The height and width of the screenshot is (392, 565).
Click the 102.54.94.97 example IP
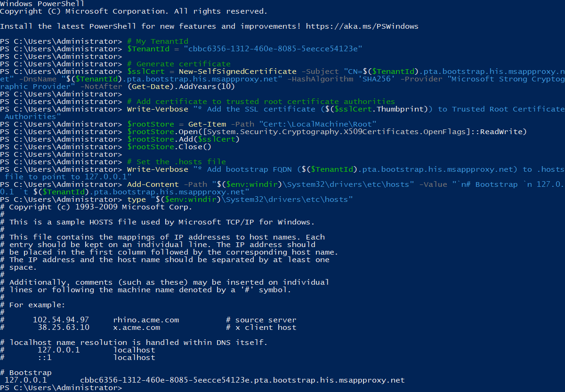(61, 320)
